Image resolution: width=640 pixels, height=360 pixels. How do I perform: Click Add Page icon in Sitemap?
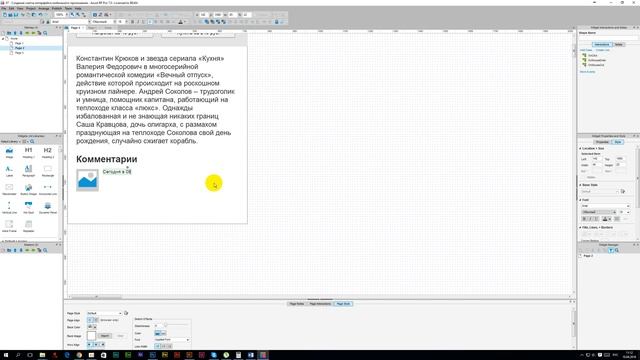(3, 33)
